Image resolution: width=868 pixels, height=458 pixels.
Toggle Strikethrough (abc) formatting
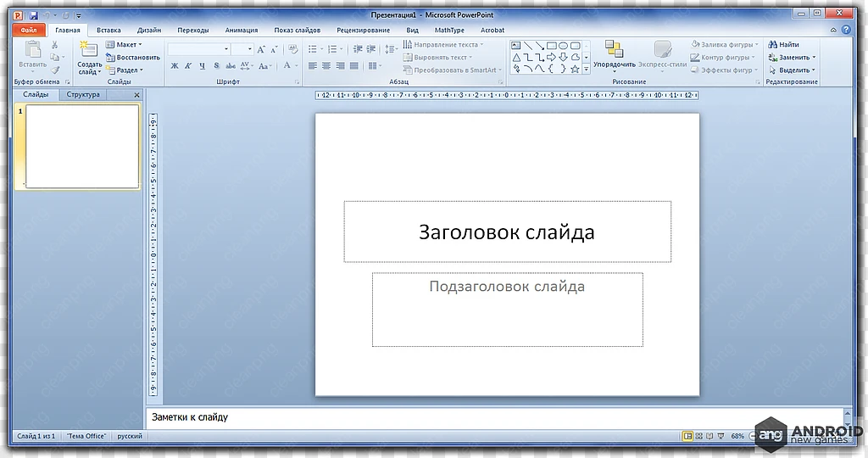click(231, 66)
